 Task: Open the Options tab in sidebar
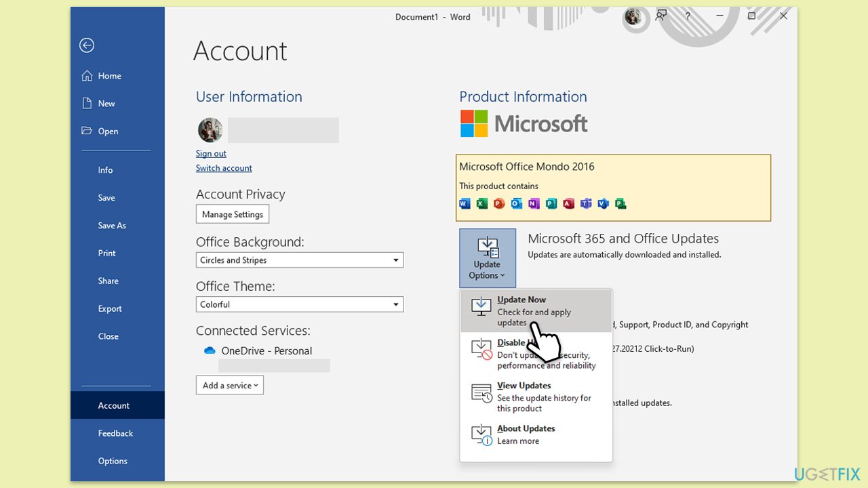coord(113,461)
